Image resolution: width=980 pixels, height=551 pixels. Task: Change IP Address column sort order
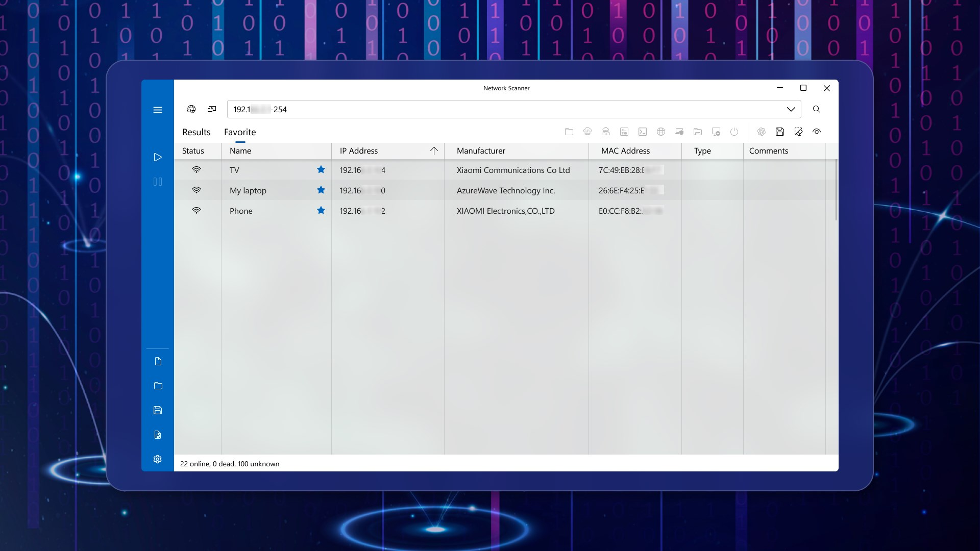(x=434, y=151)
